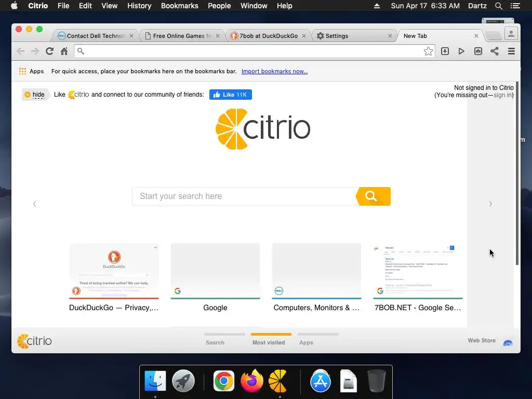Close the Settings tab
This screenshot has height=399, width=532.
click(390, 36)
